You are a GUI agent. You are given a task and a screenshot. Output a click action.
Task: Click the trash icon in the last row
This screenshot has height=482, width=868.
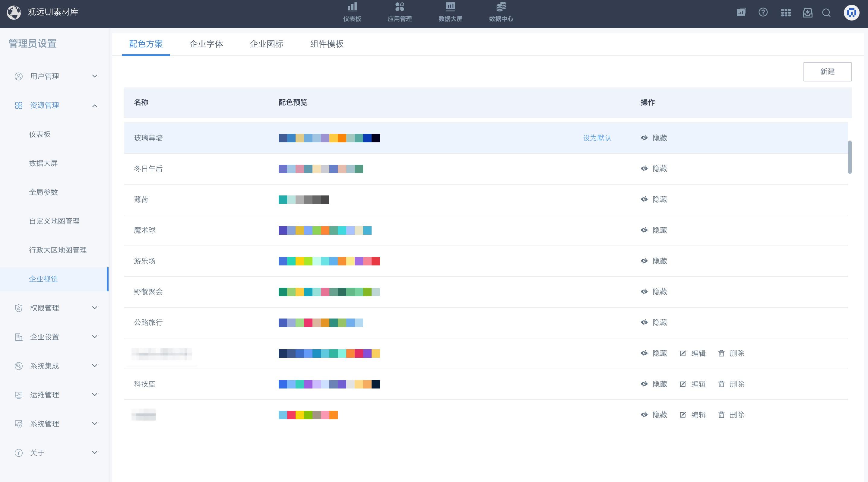(x=721, y=415)
